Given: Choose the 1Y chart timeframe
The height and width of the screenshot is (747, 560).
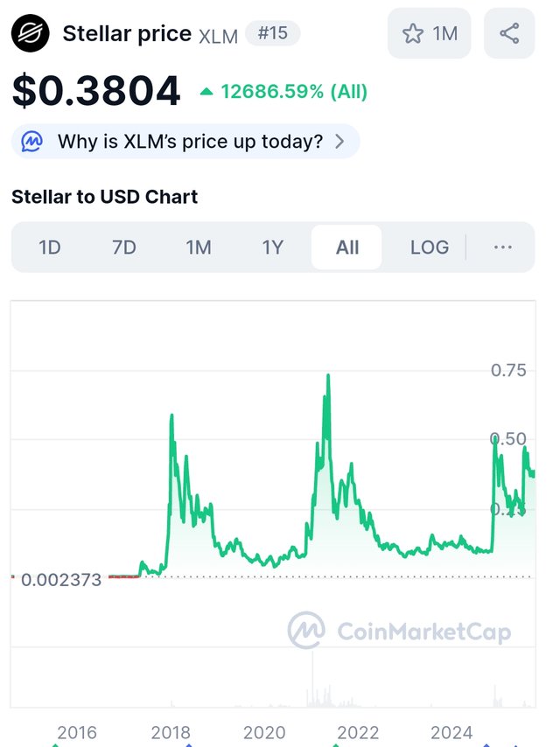Looking at the screenshot, I should 273,248.
